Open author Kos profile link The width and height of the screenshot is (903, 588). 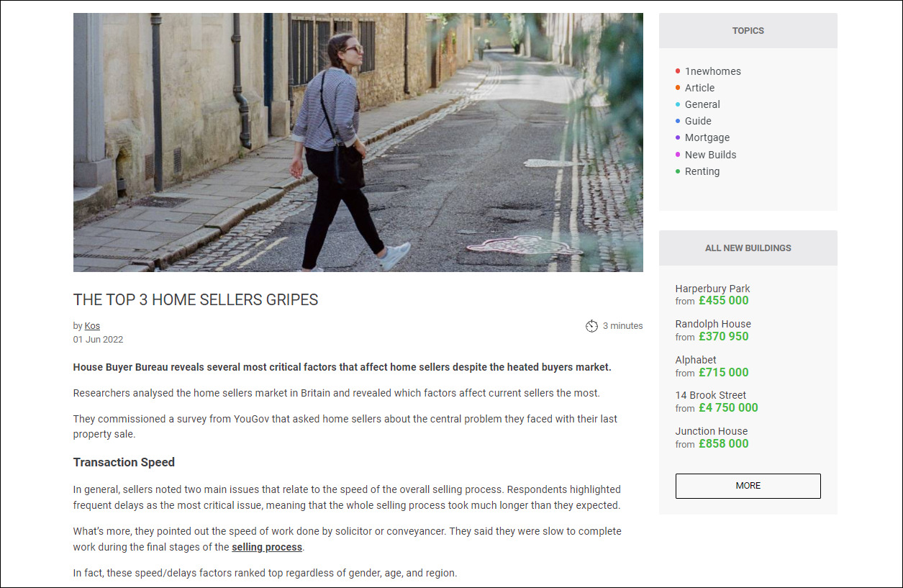tap(92, 326)
